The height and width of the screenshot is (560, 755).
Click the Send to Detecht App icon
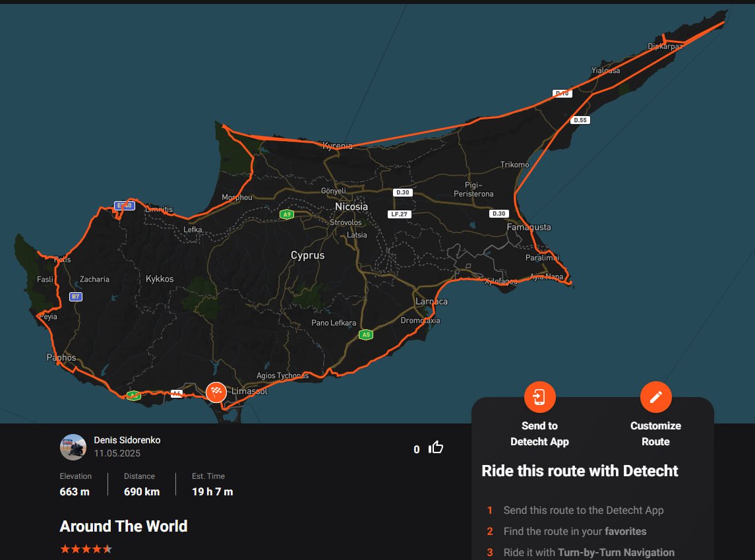pyautogui.click(x=539, y=397)
